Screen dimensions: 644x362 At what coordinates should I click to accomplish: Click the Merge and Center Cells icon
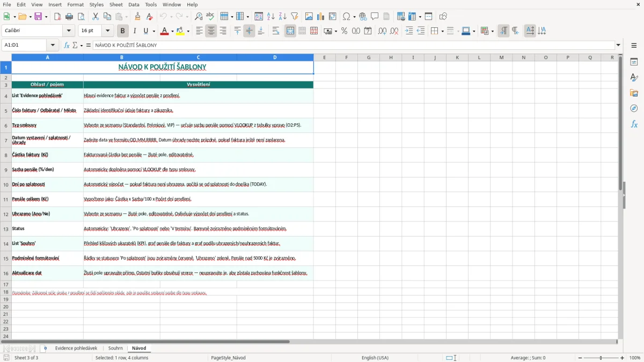[x=290, y=31]
